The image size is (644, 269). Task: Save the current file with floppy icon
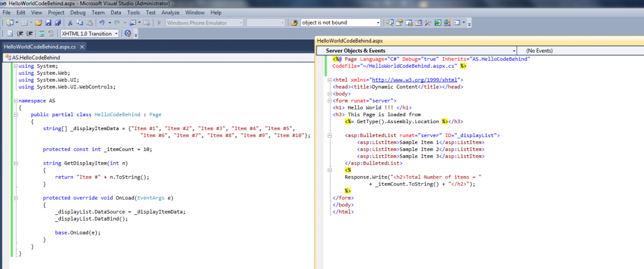click(x=48, y=23)
